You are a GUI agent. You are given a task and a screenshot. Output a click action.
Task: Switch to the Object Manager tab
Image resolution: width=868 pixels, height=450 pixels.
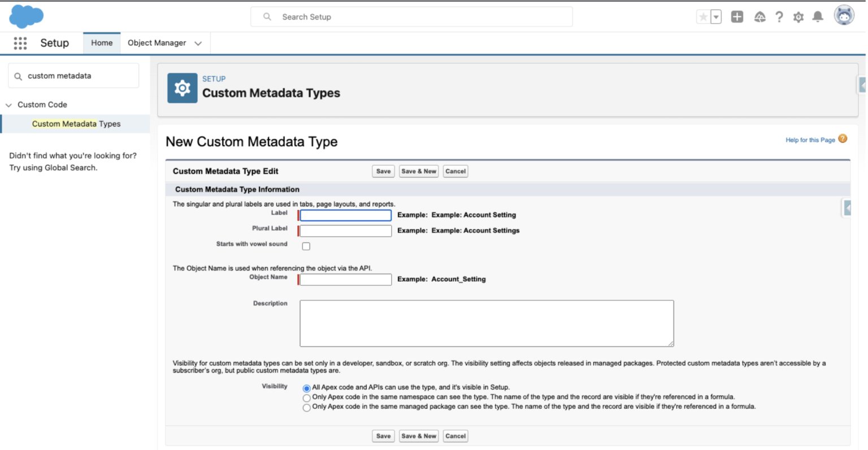point(157,43)
